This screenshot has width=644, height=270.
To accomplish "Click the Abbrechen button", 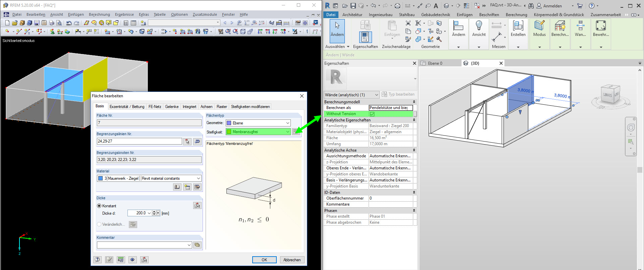I will (292, 260).
